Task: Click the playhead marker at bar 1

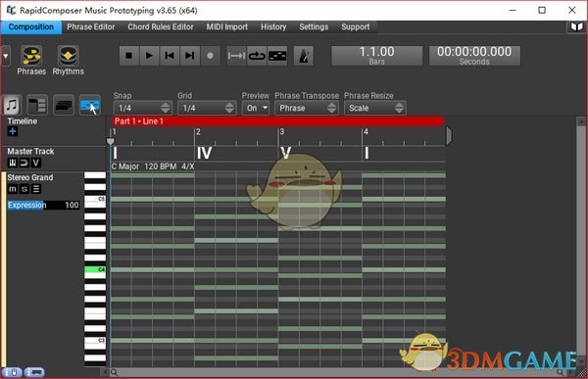Action: tap(110, 141)
